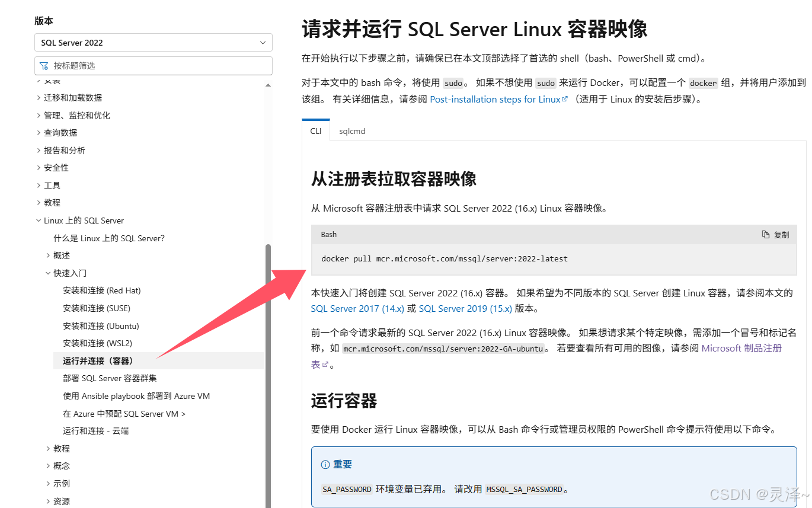Expand 安全性 section

coord(56,168)
